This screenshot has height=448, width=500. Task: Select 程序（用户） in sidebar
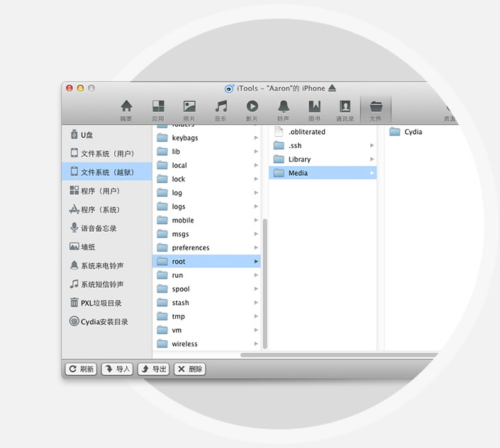click(107, 191)
